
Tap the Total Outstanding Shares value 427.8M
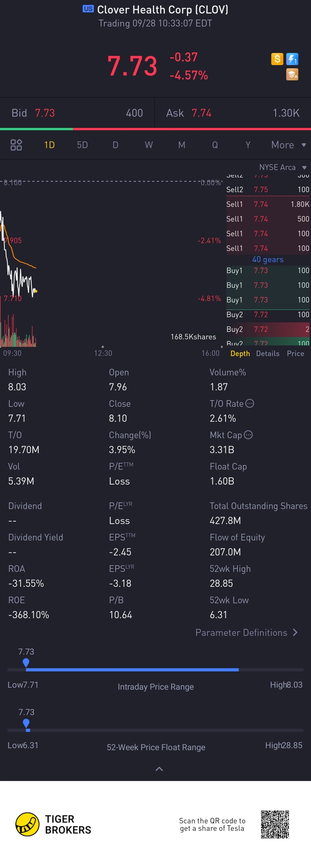click(225, 521)
